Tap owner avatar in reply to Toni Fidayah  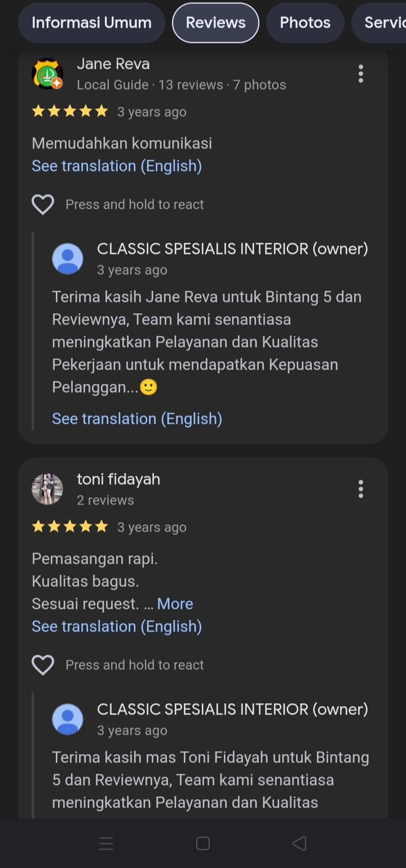(68, 720)
